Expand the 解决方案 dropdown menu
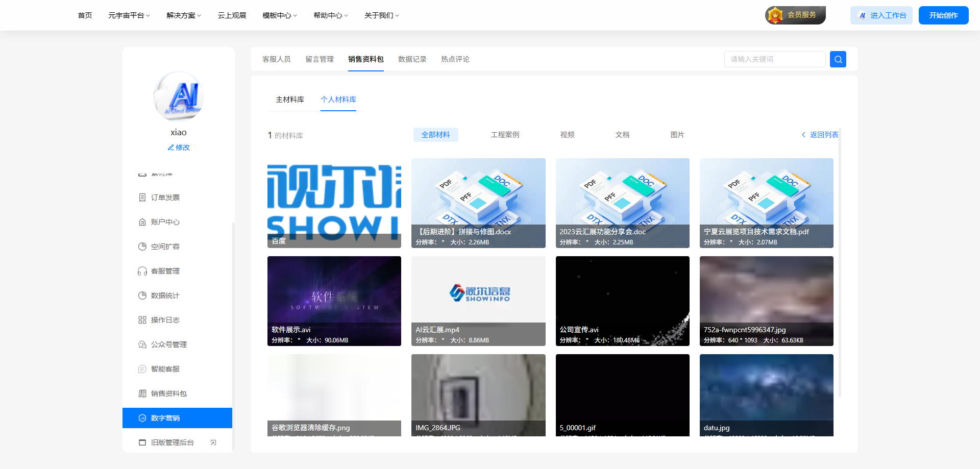The image size is (980, 469). [x=183, y=15]
